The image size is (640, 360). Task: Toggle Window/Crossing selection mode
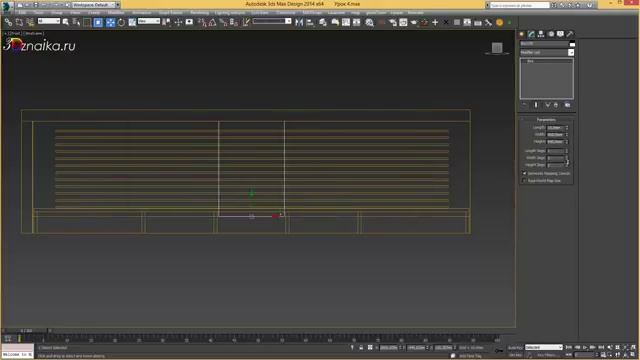point(98,22)
